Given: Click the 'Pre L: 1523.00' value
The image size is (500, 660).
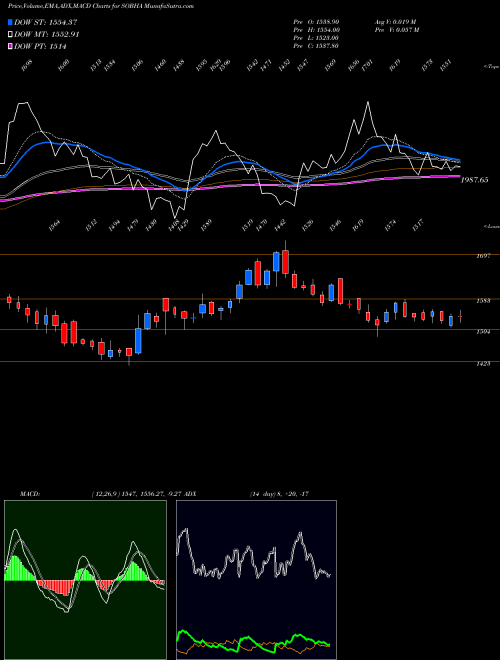Looking at the screenshot, I should tap(316, 38).
